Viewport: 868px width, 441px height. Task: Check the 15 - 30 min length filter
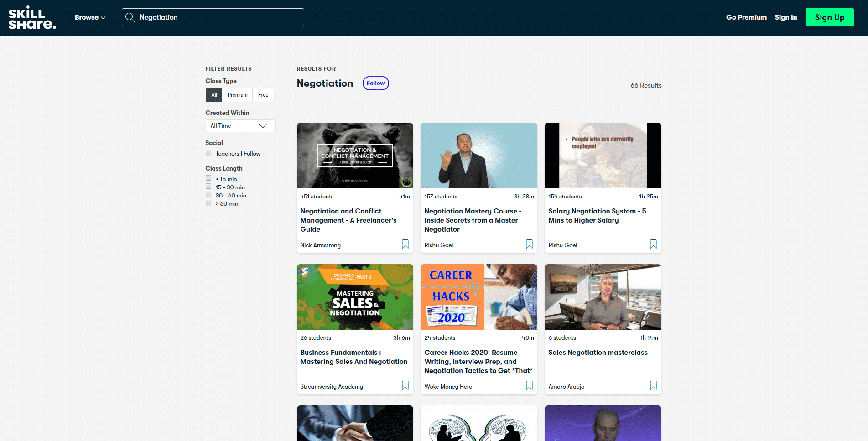(x=208, y=187)
